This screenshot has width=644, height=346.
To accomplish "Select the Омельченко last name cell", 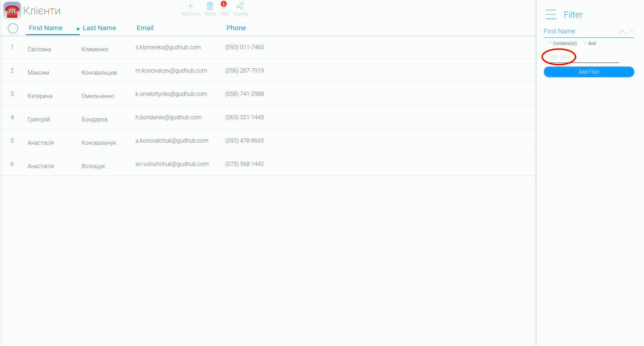I will (98, 96).
